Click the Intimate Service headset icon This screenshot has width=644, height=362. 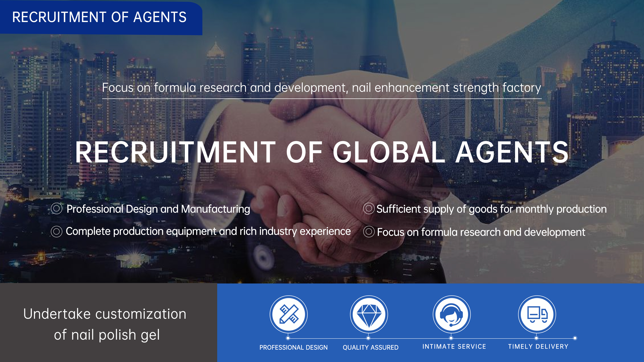point(451,314)
